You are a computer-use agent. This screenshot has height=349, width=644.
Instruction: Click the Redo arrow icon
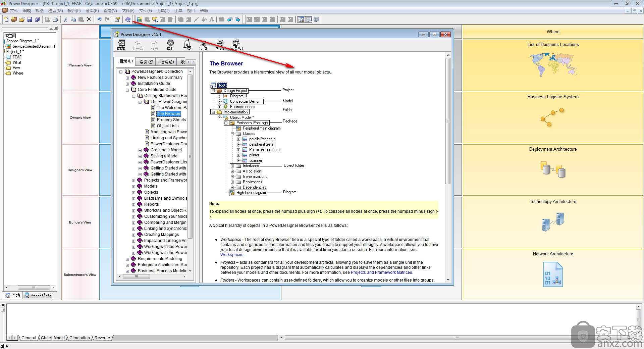tap(107, 19)
